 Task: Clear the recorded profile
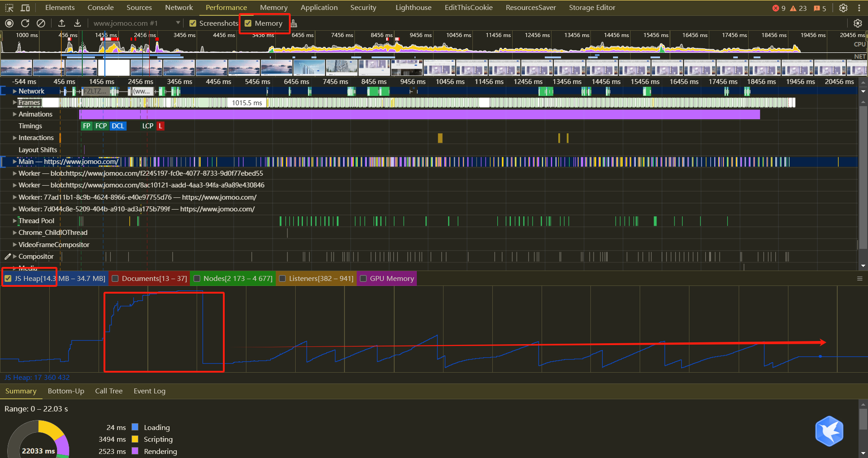41,23
